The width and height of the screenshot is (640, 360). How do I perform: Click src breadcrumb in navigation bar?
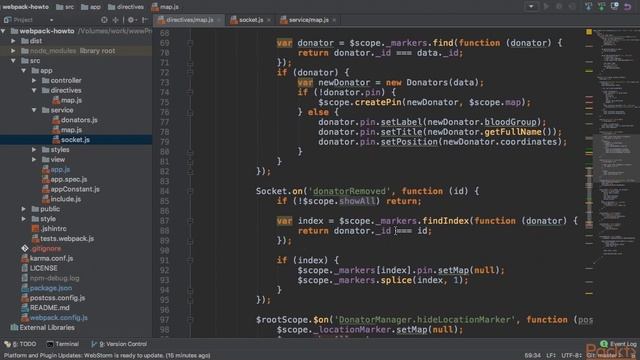click(65, 7)
